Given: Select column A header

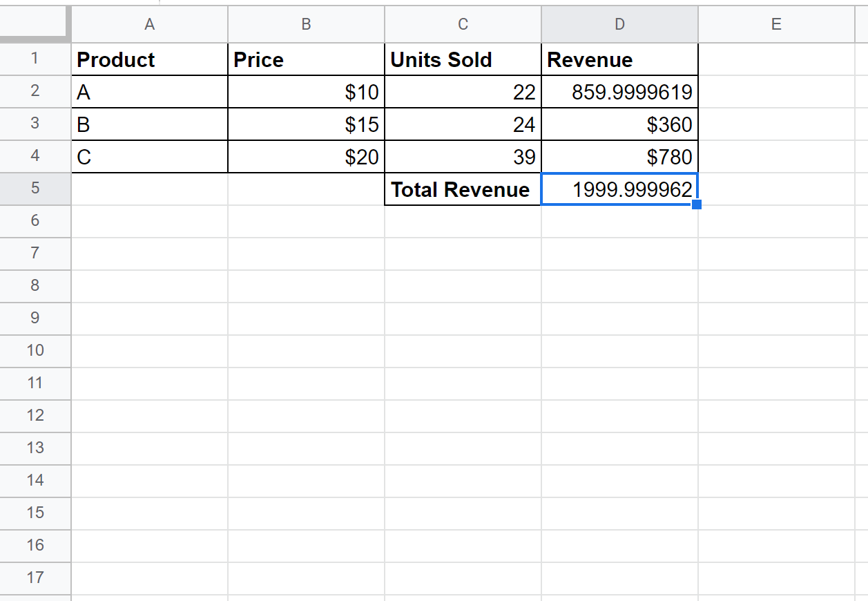Looking at the screenshot, I should tap(149, 24).
